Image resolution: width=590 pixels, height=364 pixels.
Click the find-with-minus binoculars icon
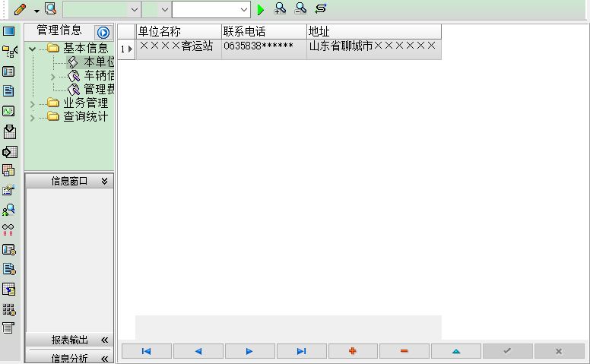300,8
